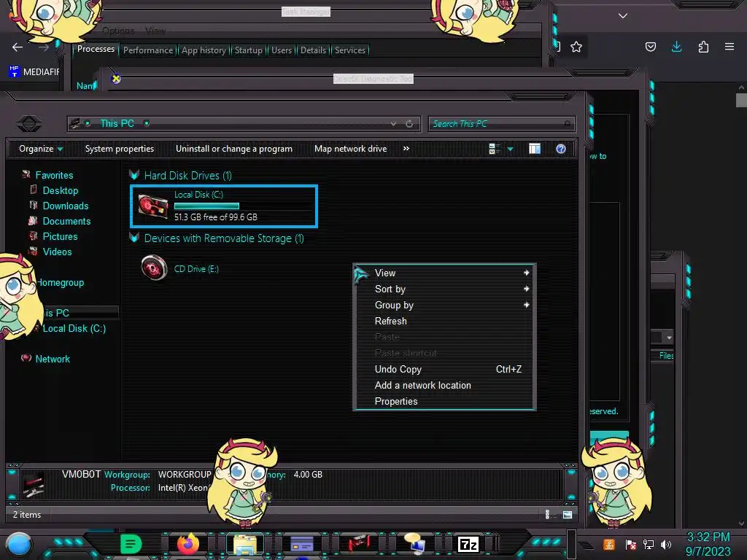Open the Organize dropdown menu
This screenshot has height=560, width=747.
pyautogui.click(x=41, y=149)
